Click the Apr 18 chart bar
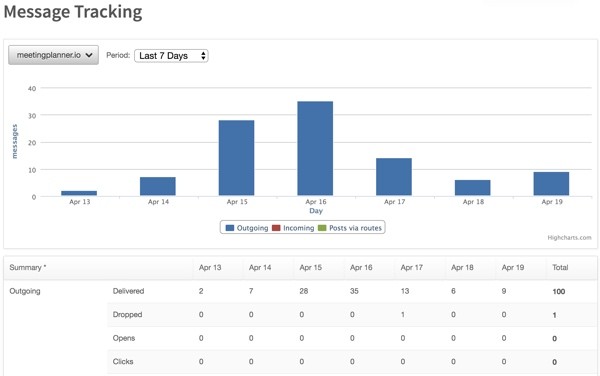This screenshot has height=376, width=600. tap(473, 188)
